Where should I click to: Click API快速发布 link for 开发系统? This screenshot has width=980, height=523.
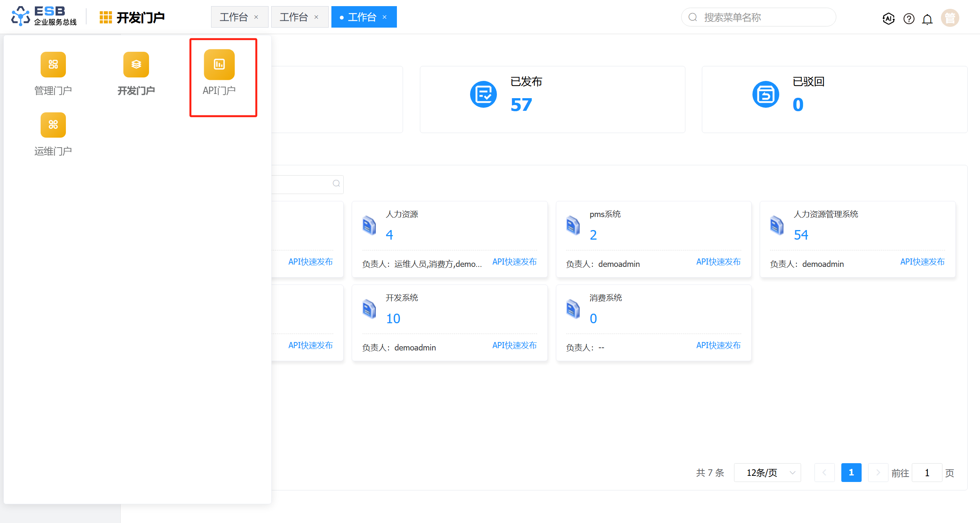pos(515,345)
